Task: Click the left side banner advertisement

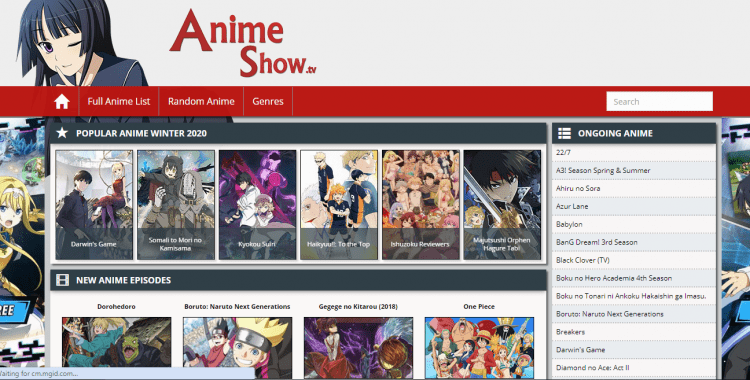Action: point(22,244)
